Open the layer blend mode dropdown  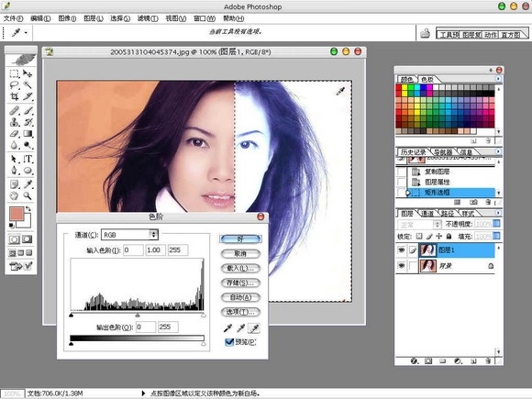click(419, 225)
